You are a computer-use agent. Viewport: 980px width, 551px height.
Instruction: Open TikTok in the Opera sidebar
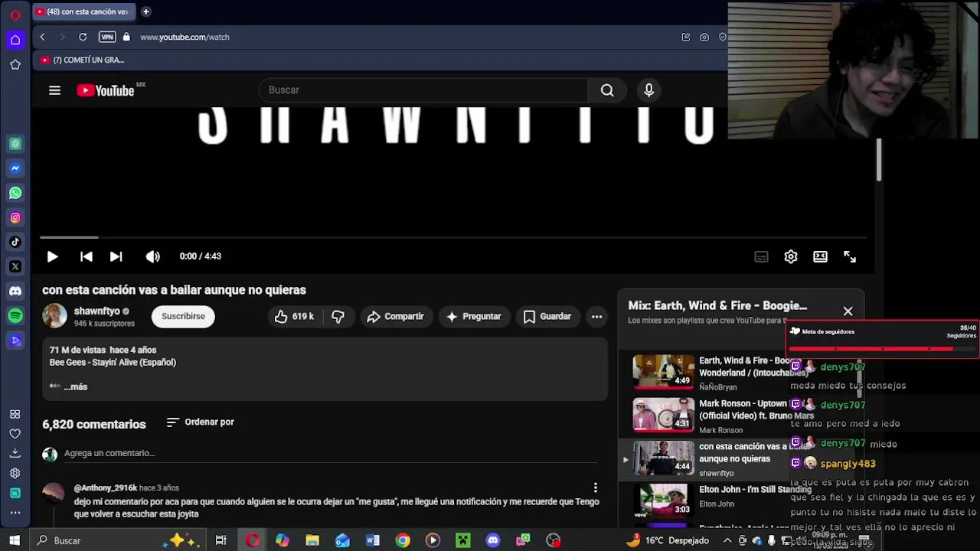pos(15,242)
